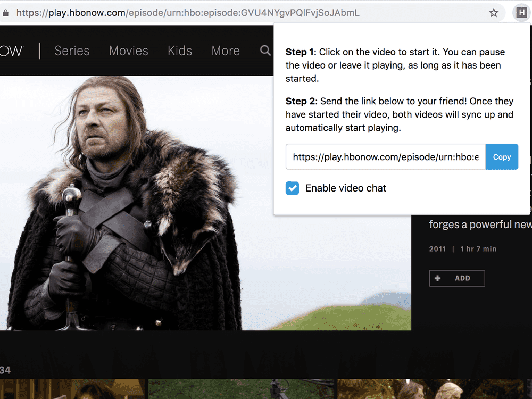Open the search magnifier icon on HBO Now
This screenshot has height=399, width=532.
tap(265, 51)
